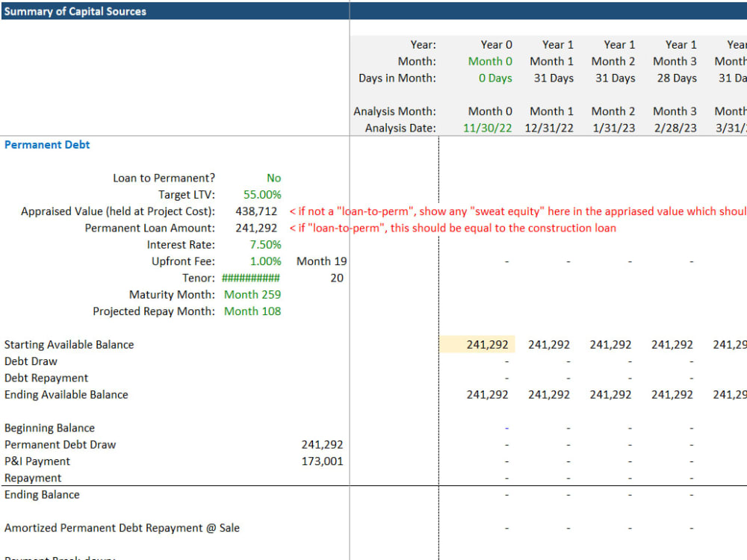Click the red loan-to-perm note text

coord(448,228)
